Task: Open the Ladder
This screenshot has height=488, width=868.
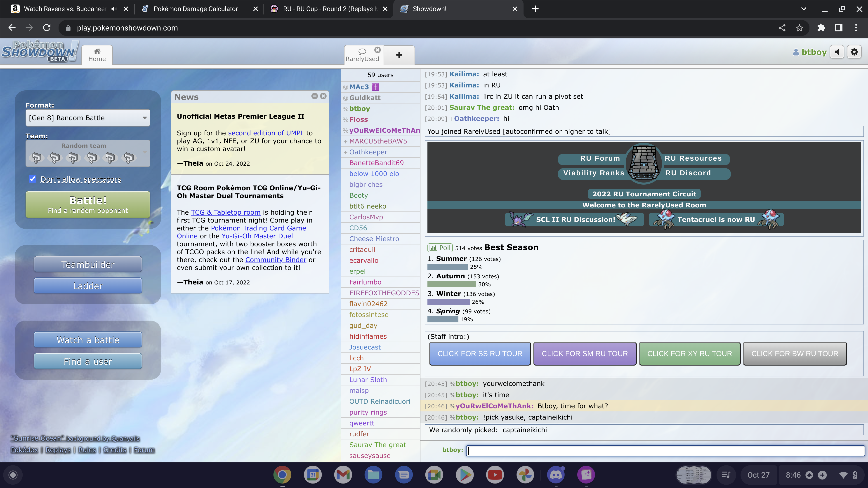Action: [88, 286]
